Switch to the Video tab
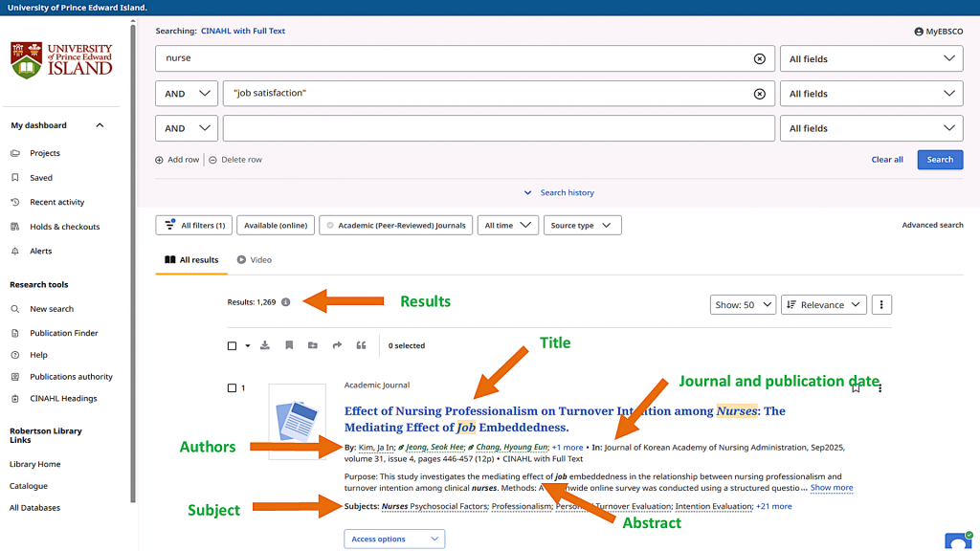This screenshot has width=980, height=551. pos(255,260)
